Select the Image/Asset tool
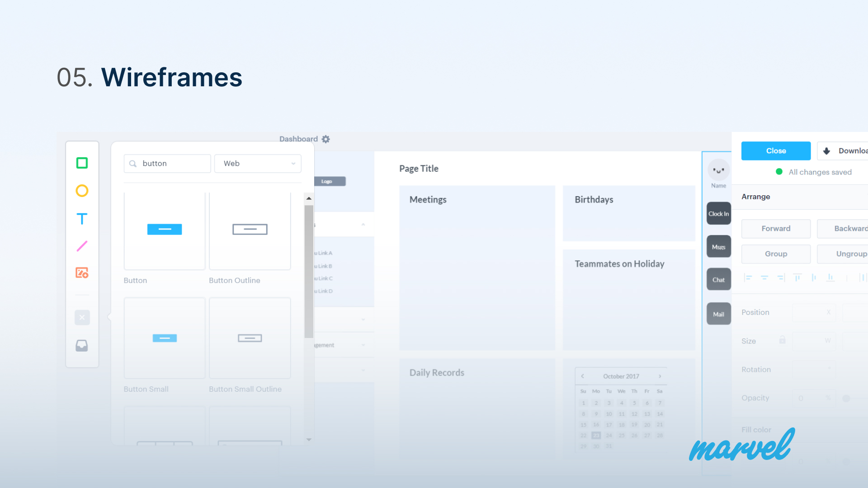868x488 pixels. click(x=82, y=273)
